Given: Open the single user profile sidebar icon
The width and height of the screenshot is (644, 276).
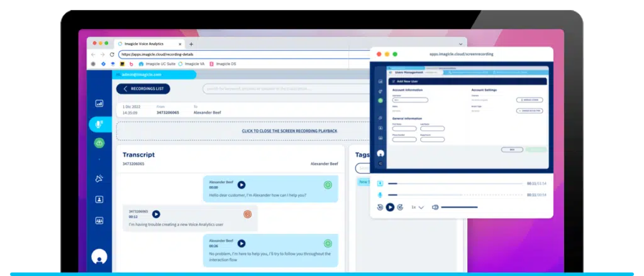Looking at the screenshot, I should [x=99, y=199].
